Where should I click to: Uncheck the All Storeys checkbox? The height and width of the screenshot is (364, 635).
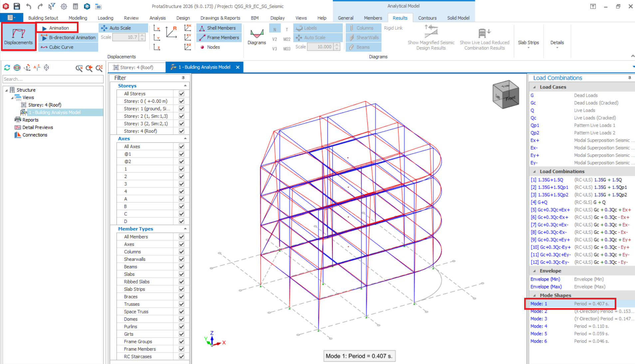[181, 93]
